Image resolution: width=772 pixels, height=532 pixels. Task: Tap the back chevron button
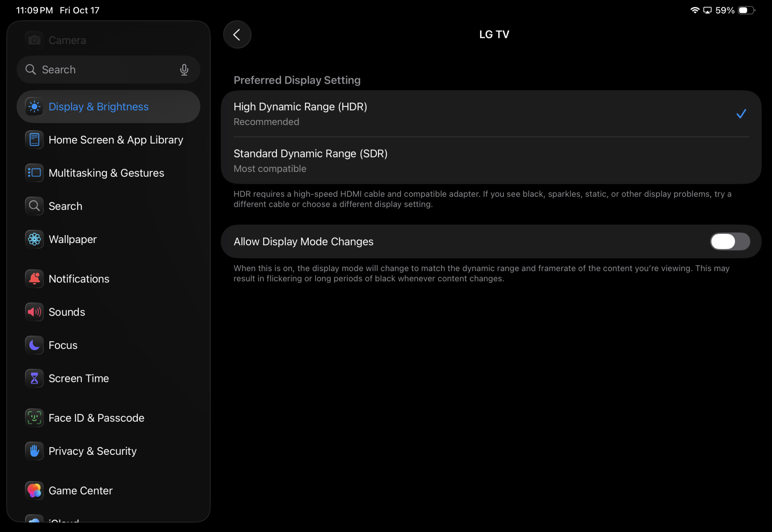coord(237,35)
